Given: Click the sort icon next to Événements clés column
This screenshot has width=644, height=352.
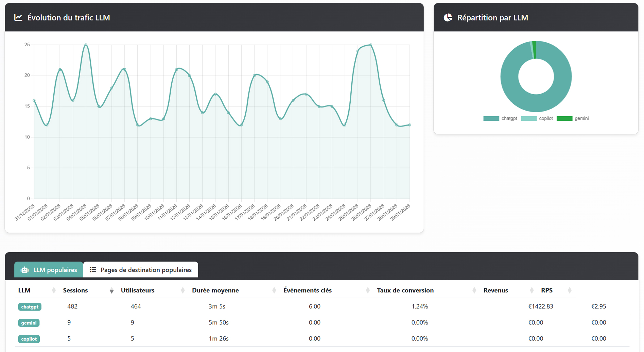Looking at the screenshot, I should (368, 290).
